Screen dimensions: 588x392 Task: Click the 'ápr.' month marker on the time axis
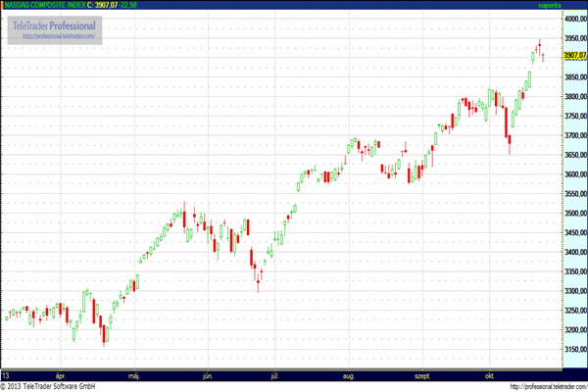pyautogui.click(x=61, y=375)
